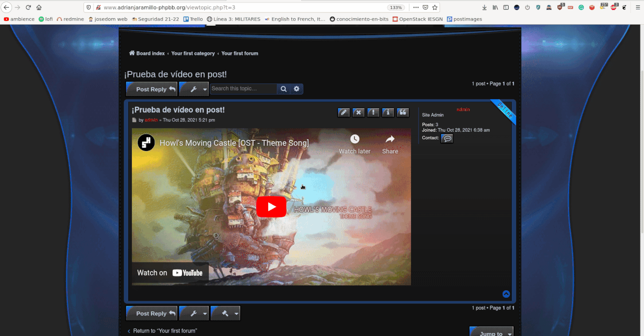Click the contact admin speech bubble icon

[x=447, y=138]
